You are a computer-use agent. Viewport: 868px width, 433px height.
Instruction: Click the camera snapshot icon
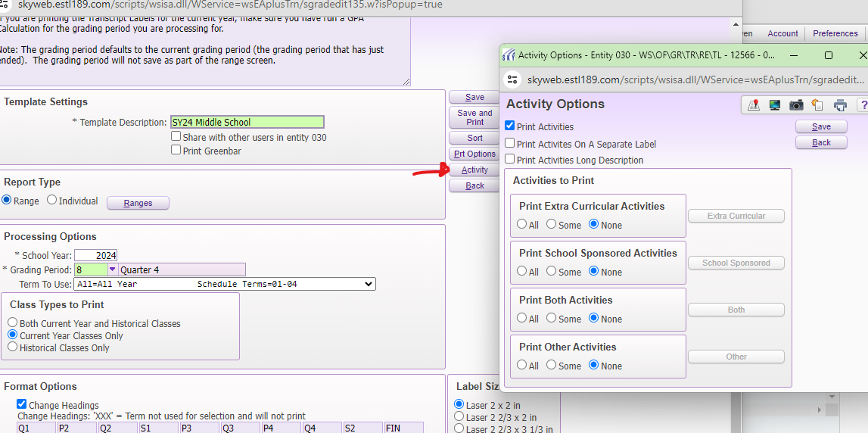pos(796,105)
